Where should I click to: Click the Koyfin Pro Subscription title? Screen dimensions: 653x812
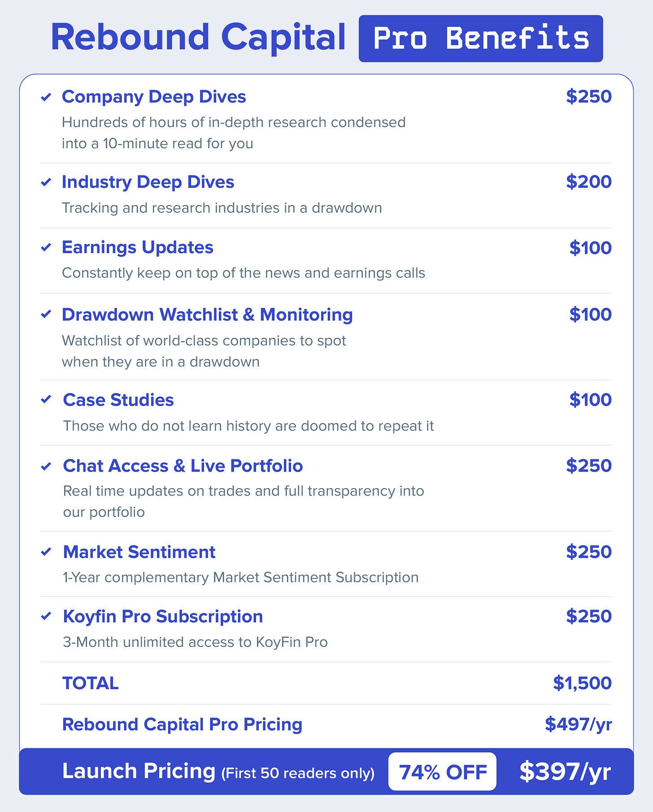[x=163, y=617]
